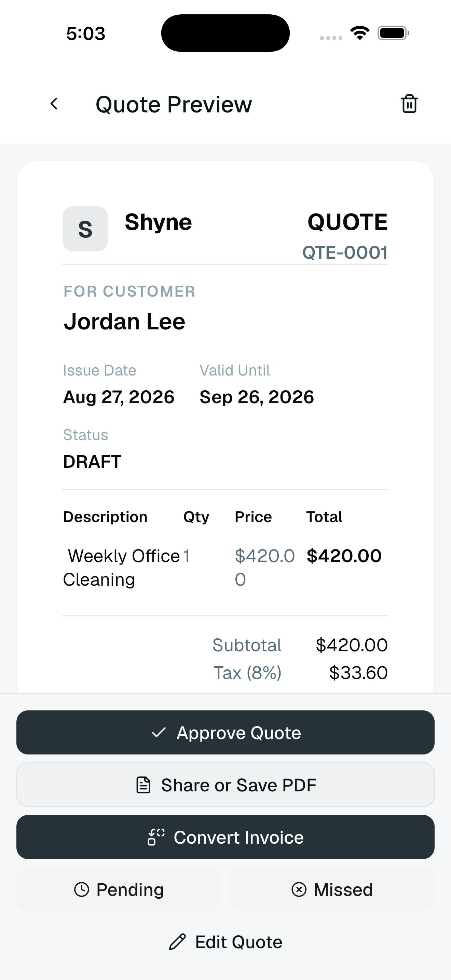Select quote number QTE-0001
This screenshot has width=451, height=980.
point(345,253)
